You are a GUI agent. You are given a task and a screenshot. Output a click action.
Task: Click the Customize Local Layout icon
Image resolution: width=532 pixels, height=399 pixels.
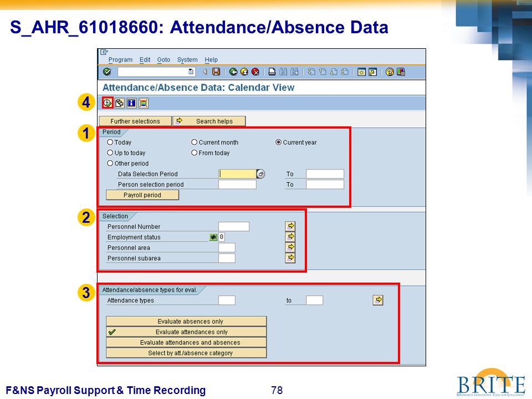click(x=401, y=71)
